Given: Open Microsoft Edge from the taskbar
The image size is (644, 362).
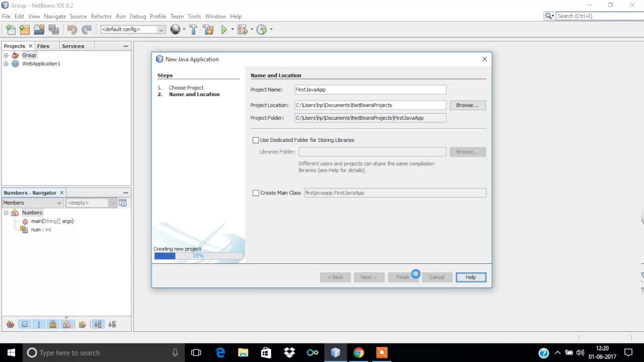Looking at the screenshot, I should click(x=220, y=352).
